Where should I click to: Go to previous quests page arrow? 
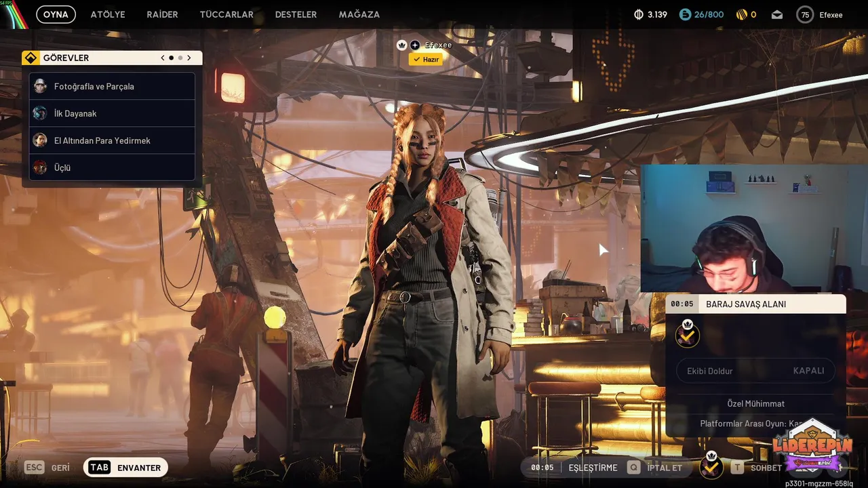coord(163,58)
